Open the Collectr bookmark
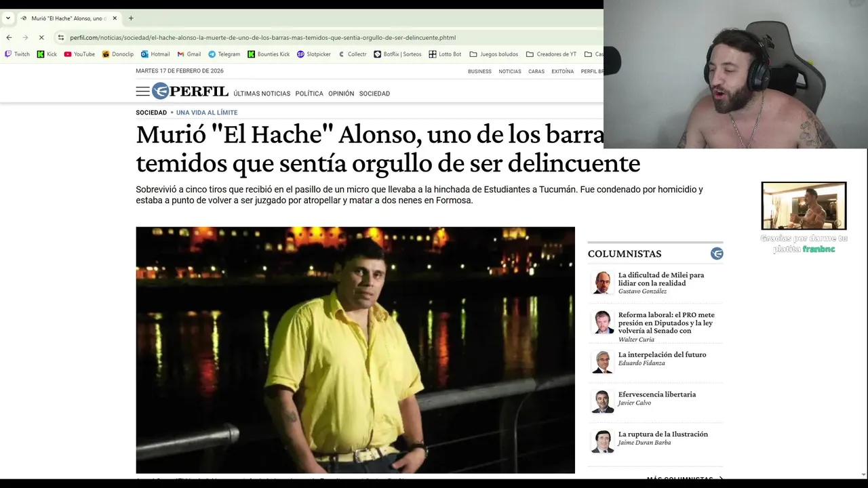The image size is (868, 488). pyautogui.click(x=353, y=54)
